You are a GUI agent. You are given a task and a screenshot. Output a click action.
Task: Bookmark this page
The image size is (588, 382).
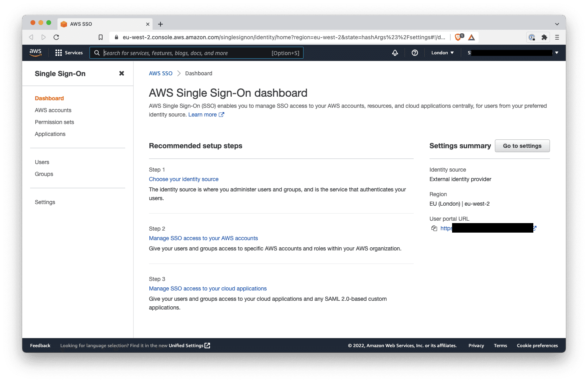click(x=101, y=37)
